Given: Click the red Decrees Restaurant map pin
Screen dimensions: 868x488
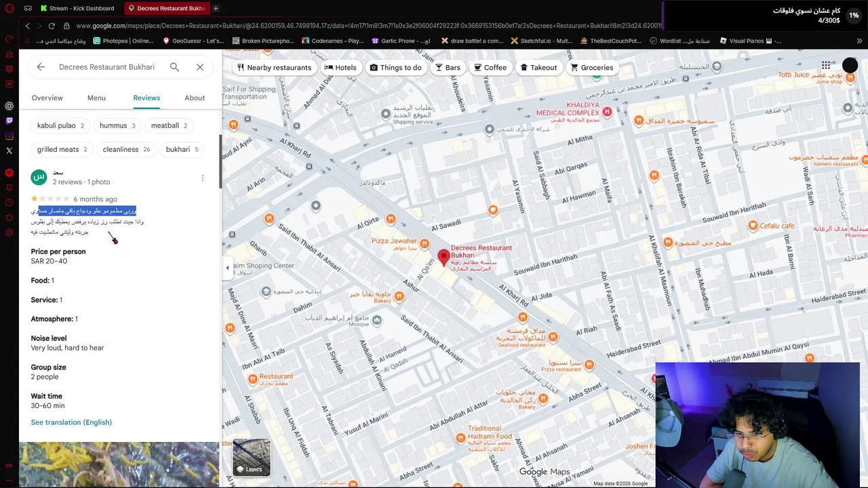Looking at the screenshot, I should 443,258.
